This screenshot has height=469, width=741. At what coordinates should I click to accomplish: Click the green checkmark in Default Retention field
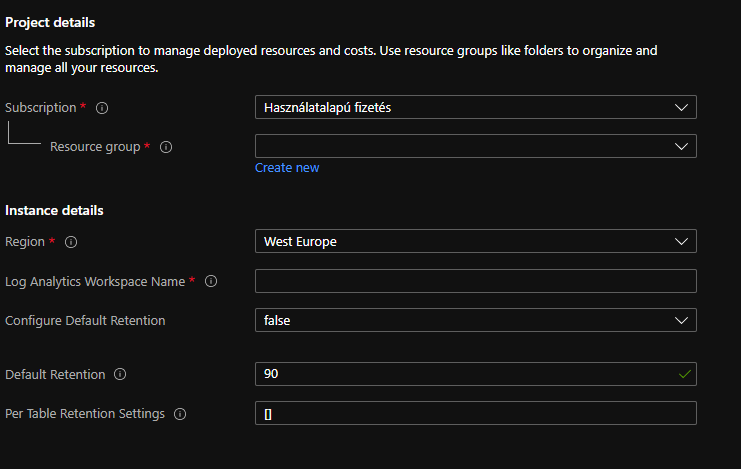coord(684,374)
